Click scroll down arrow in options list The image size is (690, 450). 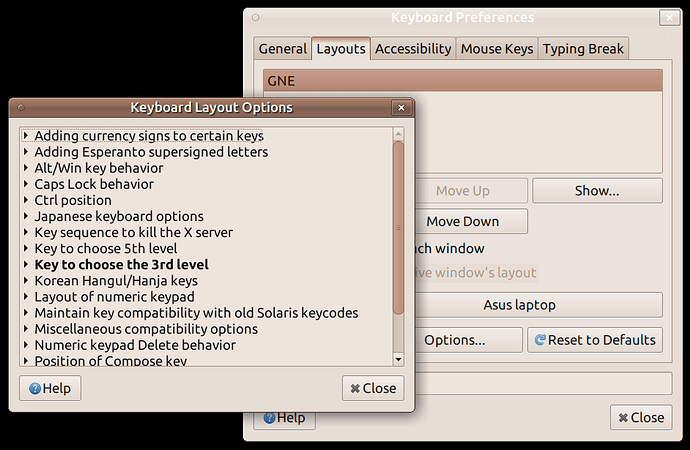tap(398, 359)
